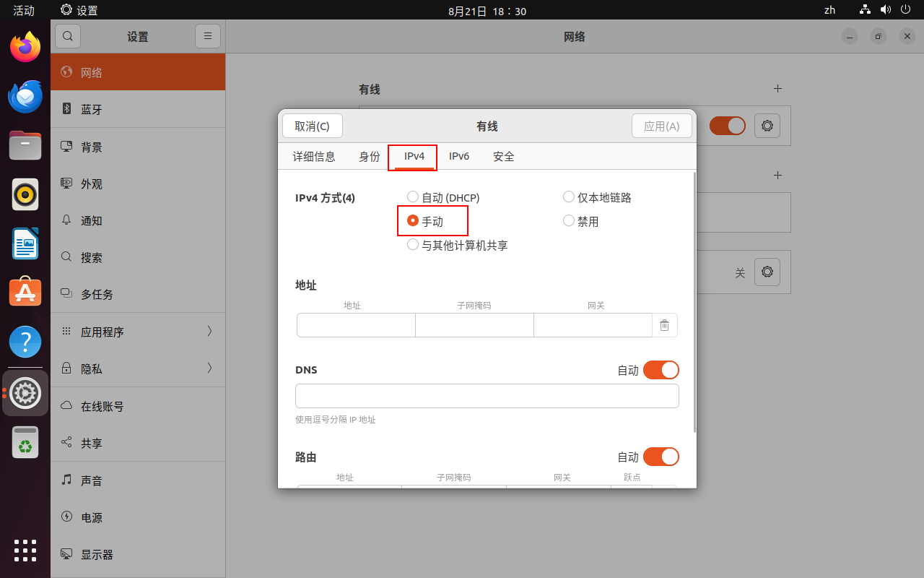
Task: Click the 应用(A) button
Action: click(661, 126)
